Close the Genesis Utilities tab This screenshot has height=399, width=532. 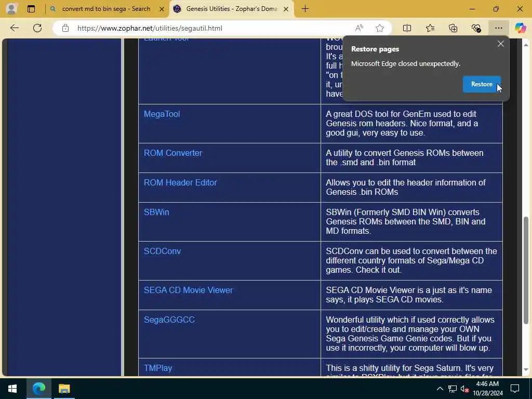coord(286,9)
